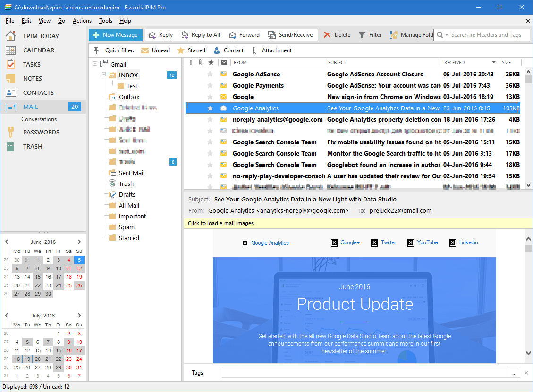The height and width of the screenshot is (392, 533).
Task: Toggle the Unread quick filter
Action: [156, 50]
